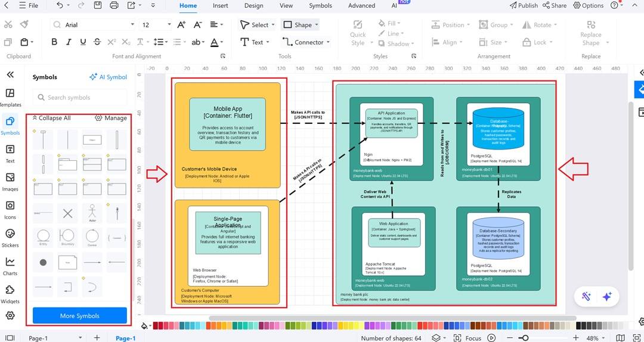Collapse the left sidebar with double chevron
This screenshot has height=342, width=644.
pyautogui.click(x=10, y=74)
